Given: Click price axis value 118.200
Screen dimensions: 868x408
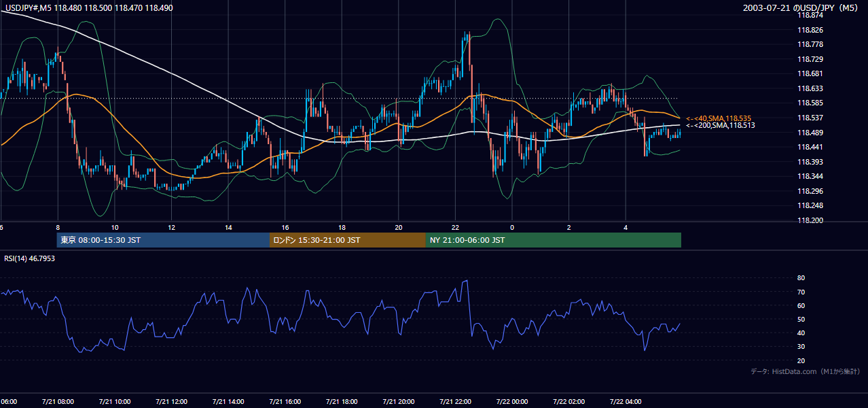Looking at the screenshot, I should pyautogui.click(x=810, y=220).
